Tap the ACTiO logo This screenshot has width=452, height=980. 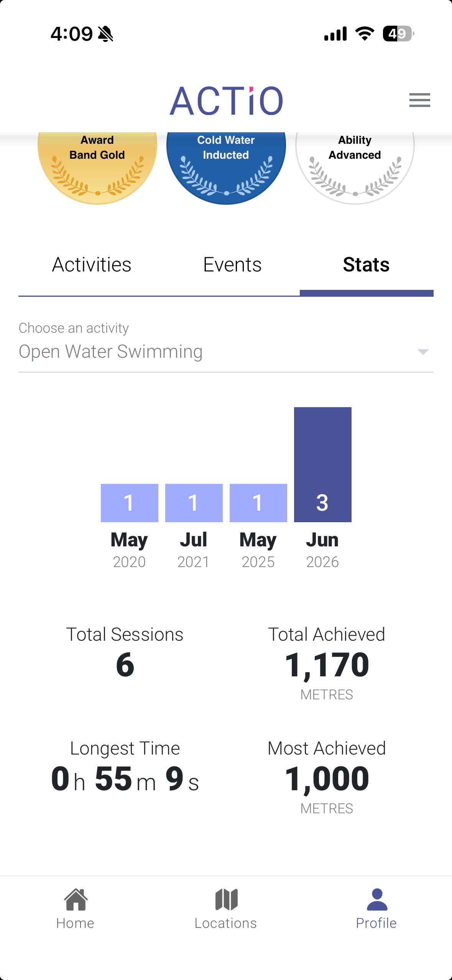(226, 100)
